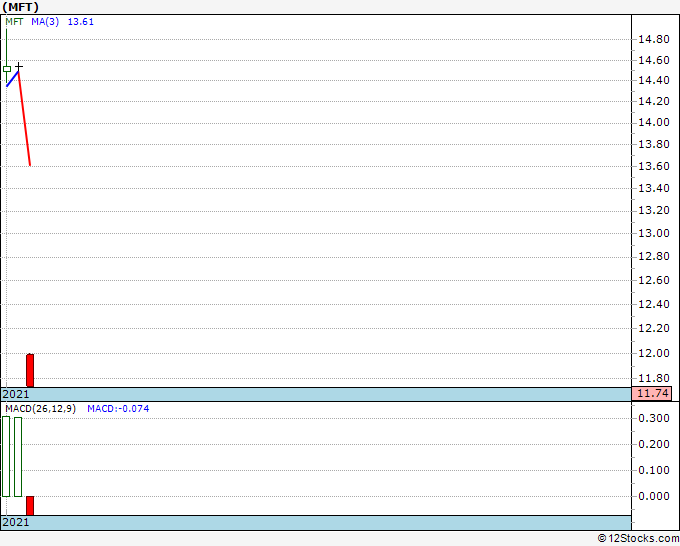
Task: Click the black cross doji candlestick
Action: coord(19,66)
